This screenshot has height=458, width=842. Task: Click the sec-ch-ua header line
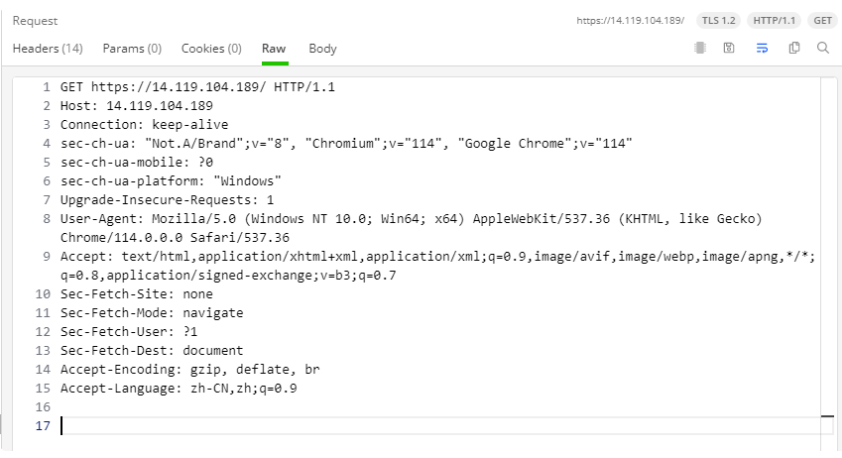346,143
